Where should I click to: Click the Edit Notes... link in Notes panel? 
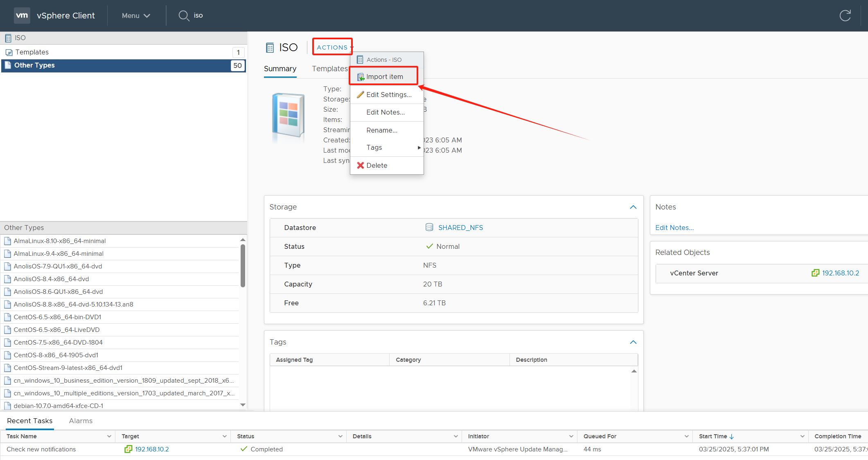674,228
